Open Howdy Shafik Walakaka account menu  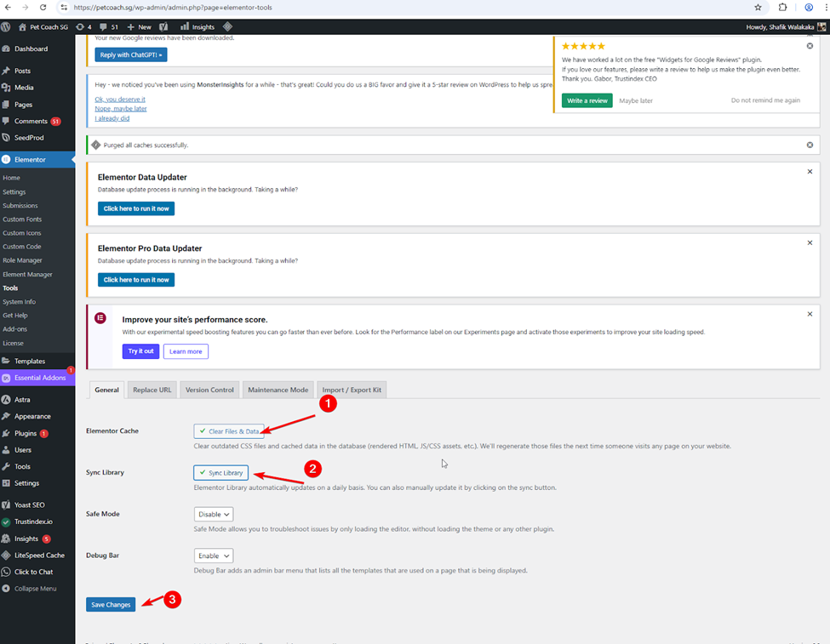[x=786, y=27]
